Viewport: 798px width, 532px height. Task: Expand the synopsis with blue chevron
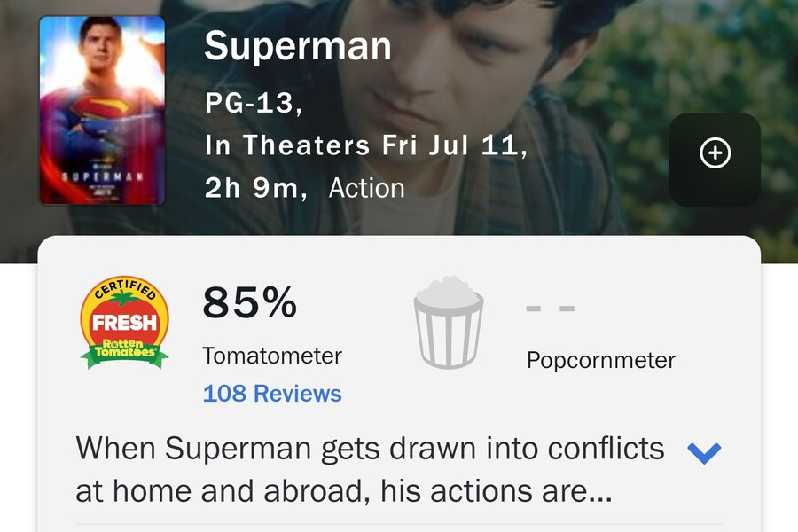point(704,452)
